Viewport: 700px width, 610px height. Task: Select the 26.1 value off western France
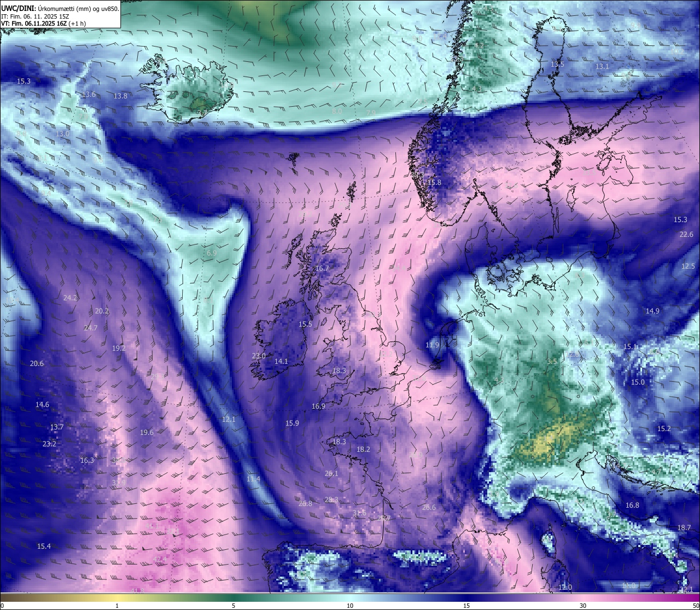point(331,474)
